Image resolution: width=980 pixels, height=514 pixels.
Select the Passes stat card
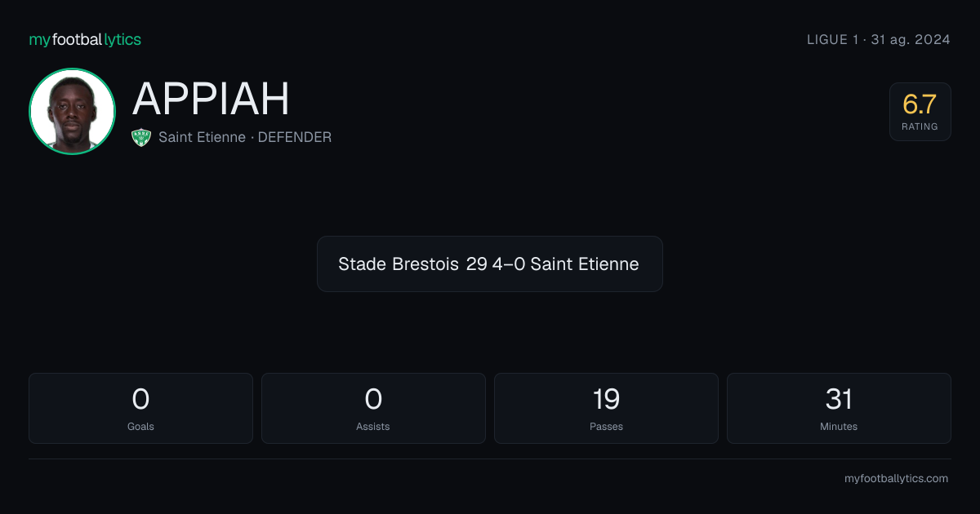pyautogui.click(x=606, y=408)
